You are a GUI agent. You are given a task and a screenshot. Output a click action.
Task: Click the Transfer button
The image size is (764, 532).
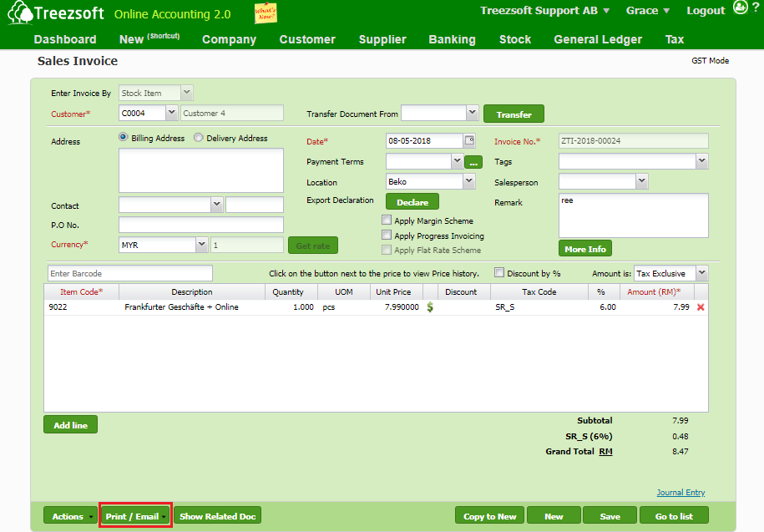[x=514, y=114]
